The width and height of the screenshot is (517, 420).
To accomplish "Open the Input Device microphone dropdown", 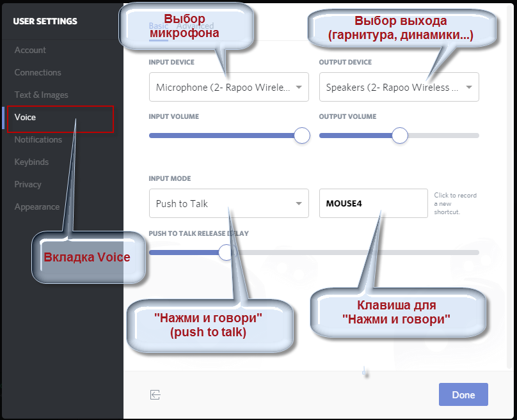I will point(229,87).
